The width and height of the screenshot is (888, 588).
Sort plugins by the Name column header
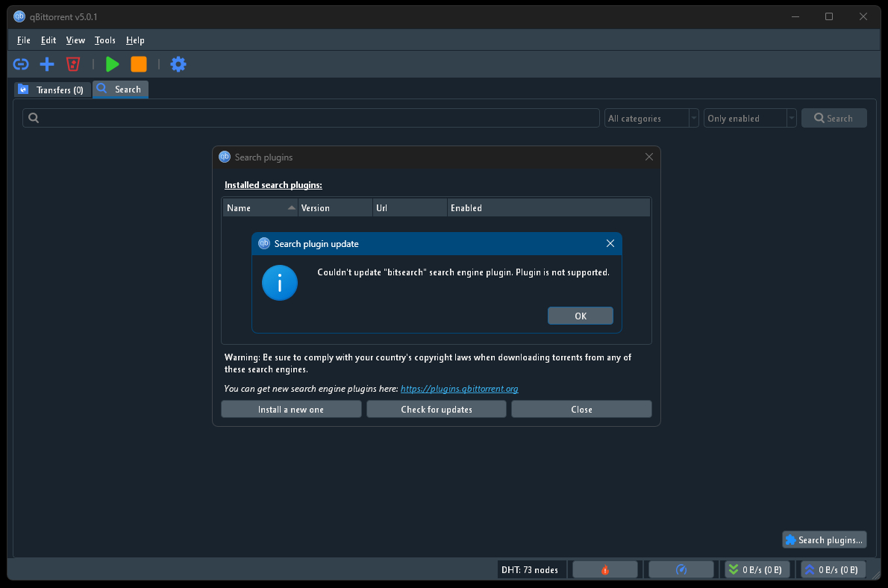(260, 208)
